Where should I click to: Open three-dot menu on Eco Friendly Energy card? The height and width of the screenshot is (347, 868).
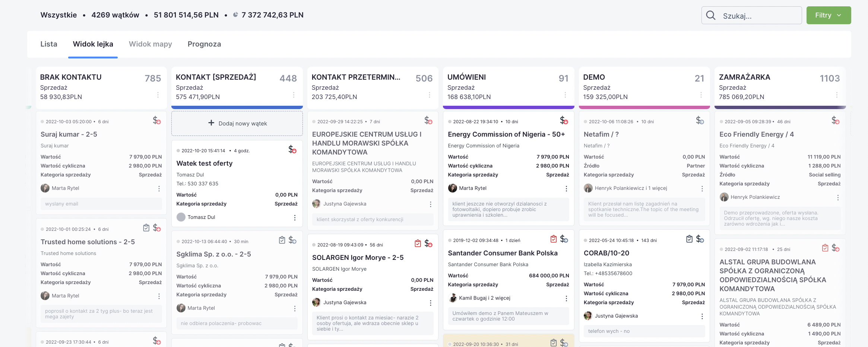point(838,198)
